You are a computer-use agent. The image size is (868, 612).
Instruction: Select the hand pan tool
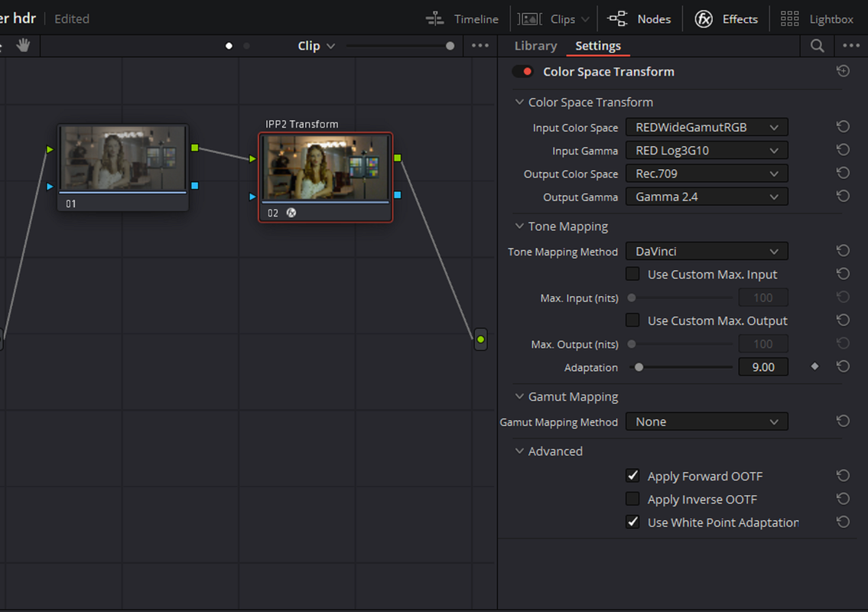point(23,45)
